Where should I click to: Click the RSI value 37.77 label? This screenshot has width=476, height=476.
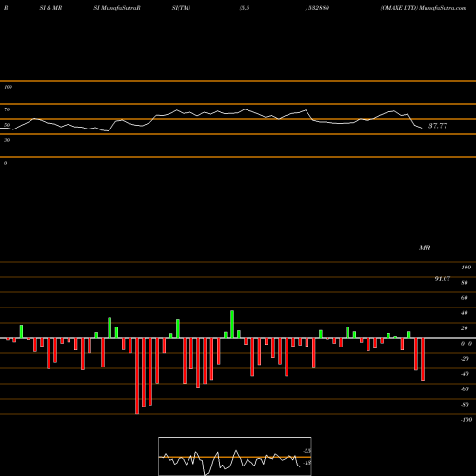pos(438,126)
